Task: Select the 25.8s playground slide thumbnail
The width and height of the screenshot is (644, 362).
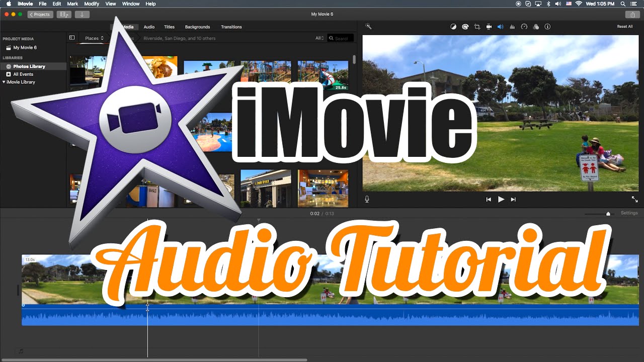Action: click(323, 76)
